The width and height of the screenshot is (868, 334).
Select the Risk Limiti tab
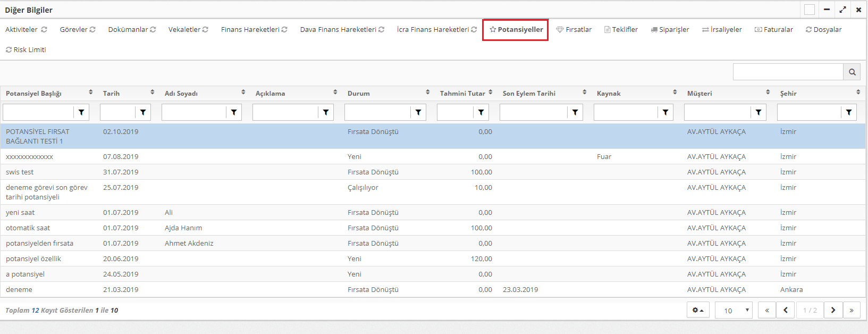click(x=26, y=50)
